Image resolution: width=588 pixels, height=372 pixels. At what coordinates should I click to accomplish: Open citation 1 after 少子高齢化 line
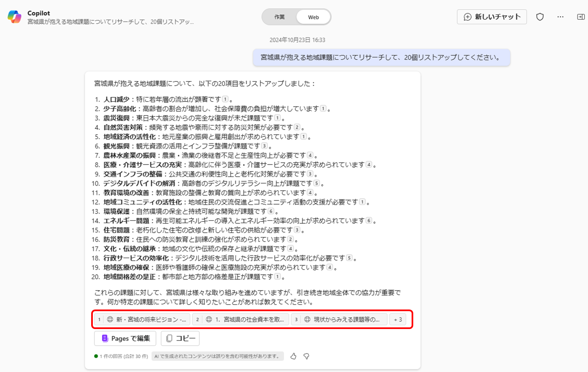323,108
